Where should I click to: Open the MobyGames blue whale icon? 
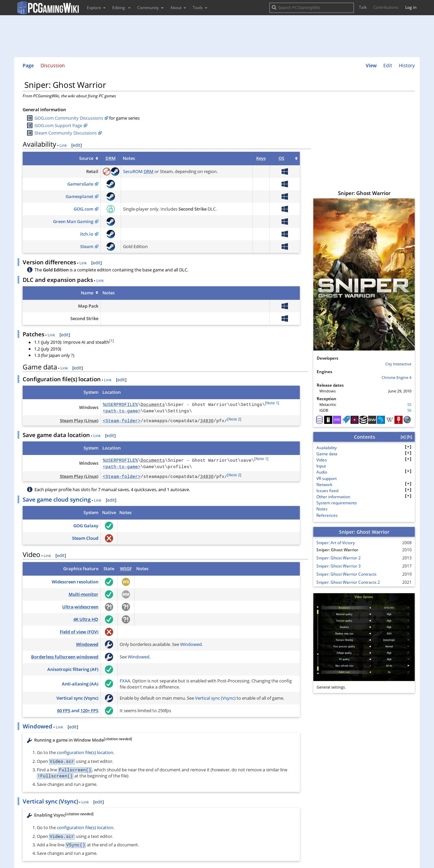click(x=381, y=420)
